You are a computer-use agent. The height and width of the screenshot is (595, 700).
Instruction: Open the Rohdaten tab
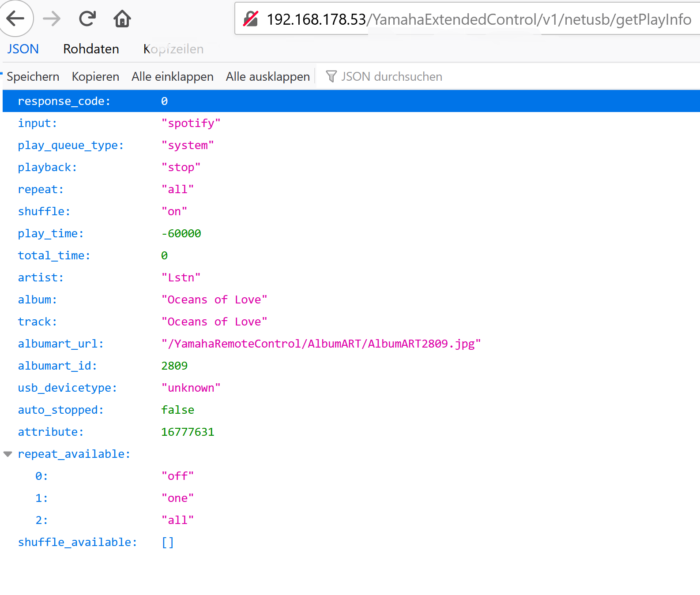tap(91, 49)
